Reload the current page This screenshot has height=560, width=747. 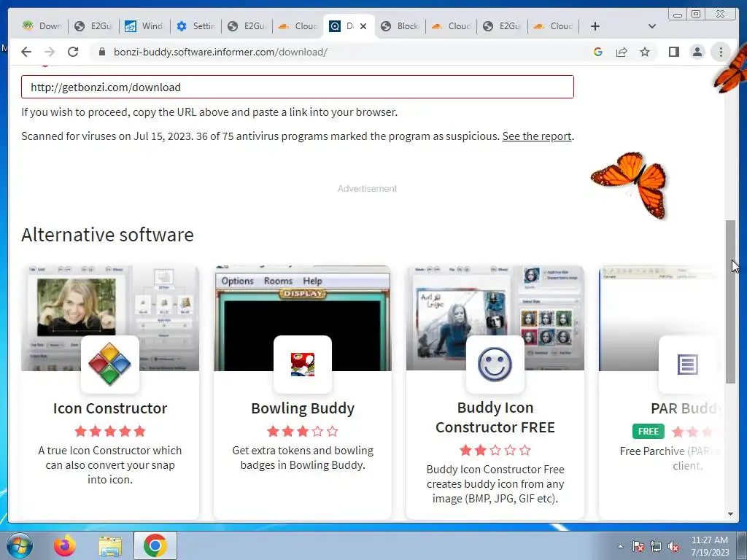pos(73,52)
